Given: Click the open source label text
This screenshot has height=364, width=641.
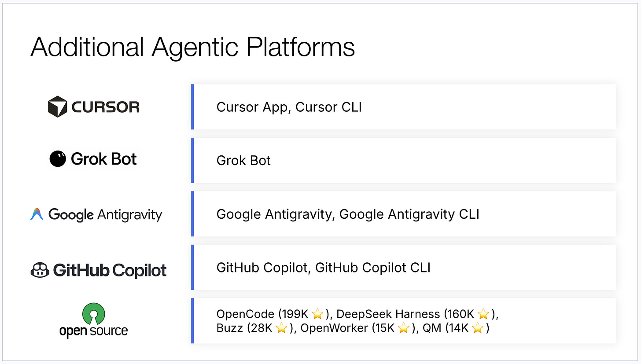Looking at the screenshot, I should [93, 331].
